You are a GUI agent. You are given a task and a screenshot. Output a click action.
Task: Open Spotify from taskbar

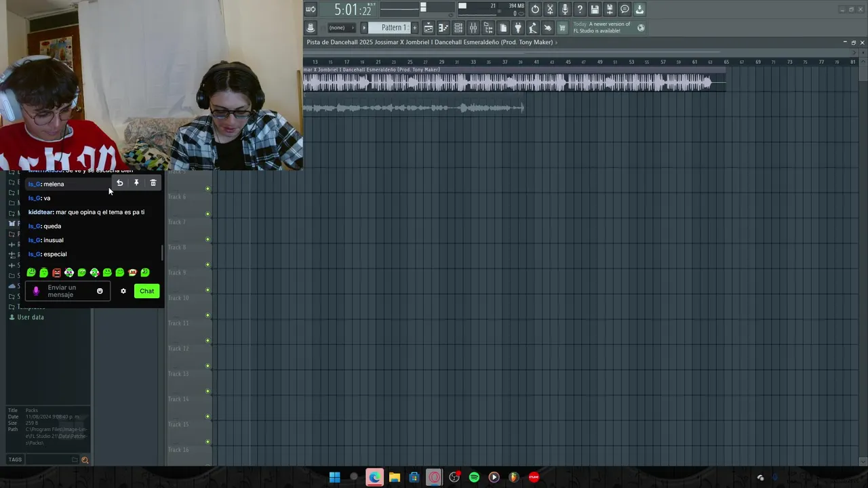point(474,477)
